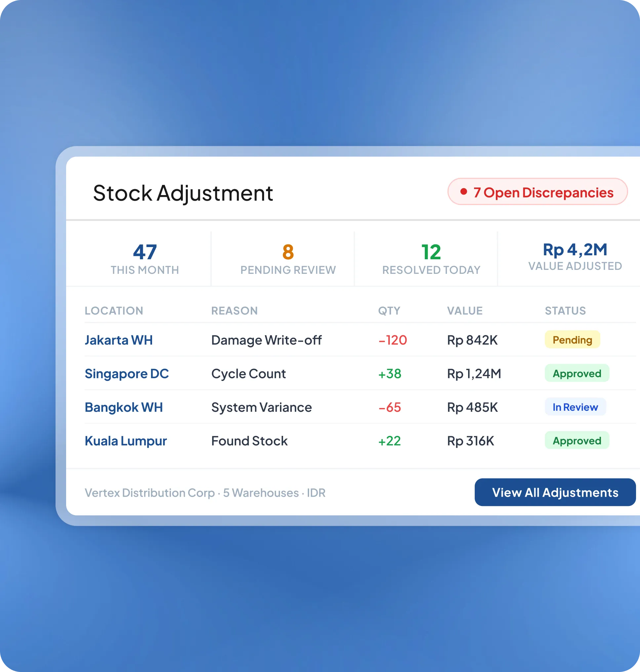This screenshot has width=640, height=672.
Task: Select the Bangkok WH location link
Action: (x=124, y=407)
